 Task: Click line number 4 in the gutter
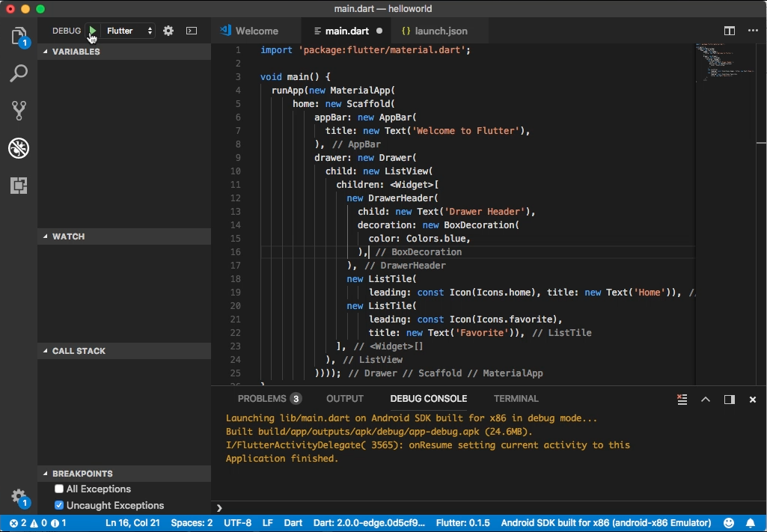click(238, 90)
